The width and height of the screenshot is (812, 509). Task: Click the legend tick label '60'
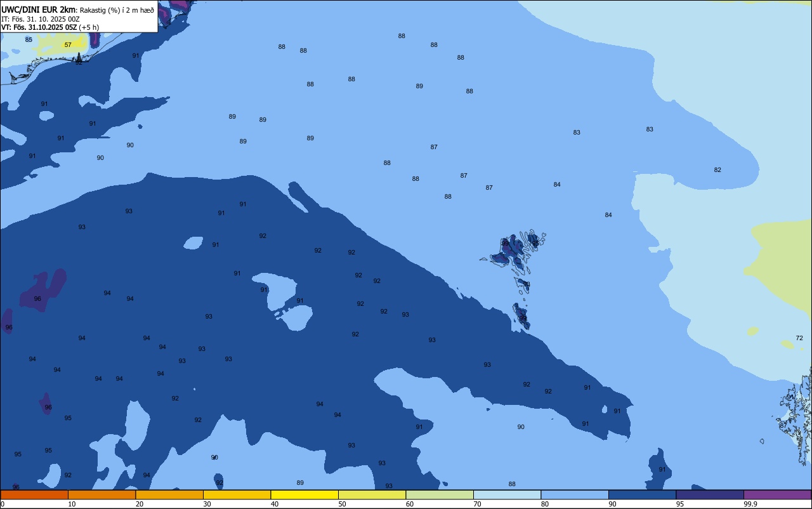click(410, 504)
